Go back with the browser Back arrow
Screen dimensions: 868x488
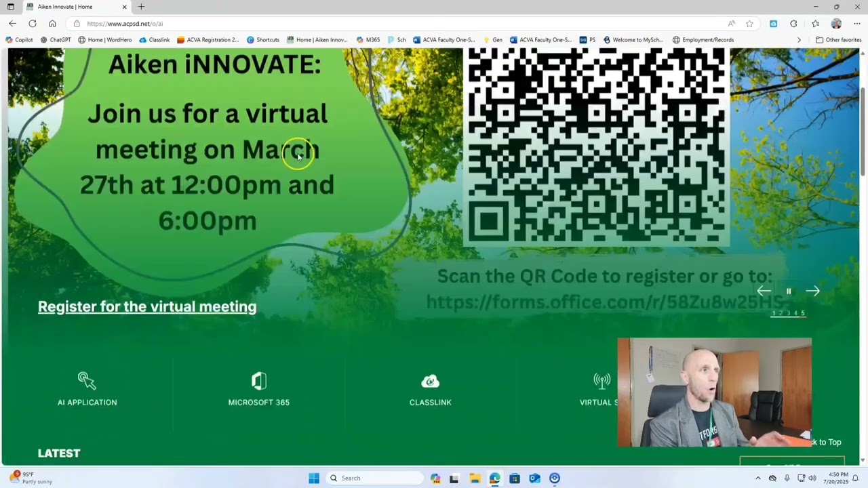(x=12, y=24)
